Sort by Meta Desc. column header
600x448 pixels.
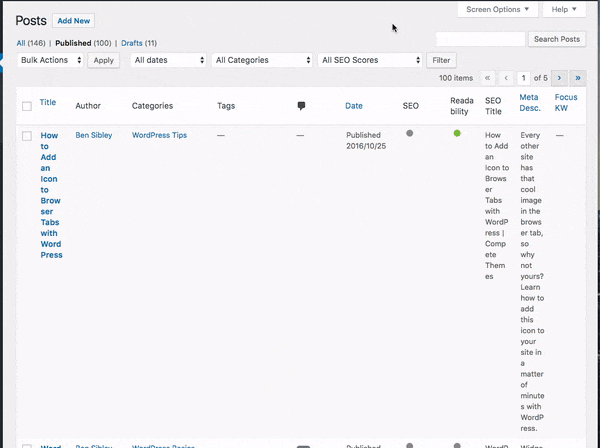[x=530, y=103]
